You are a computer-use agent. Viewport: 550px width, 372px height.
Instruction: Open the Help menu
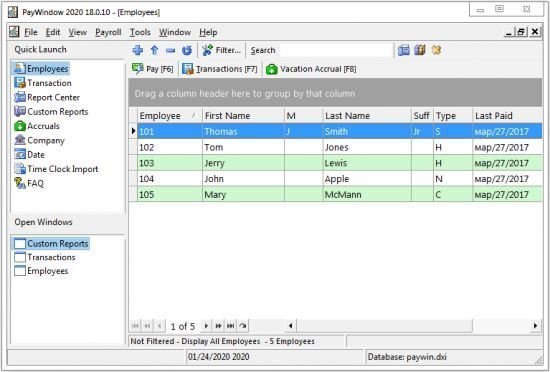208,32
